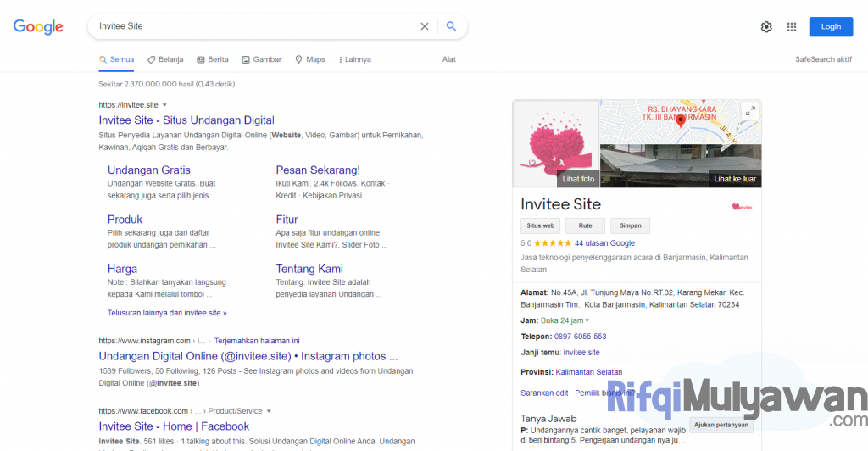Select the Semua tab

116,59
